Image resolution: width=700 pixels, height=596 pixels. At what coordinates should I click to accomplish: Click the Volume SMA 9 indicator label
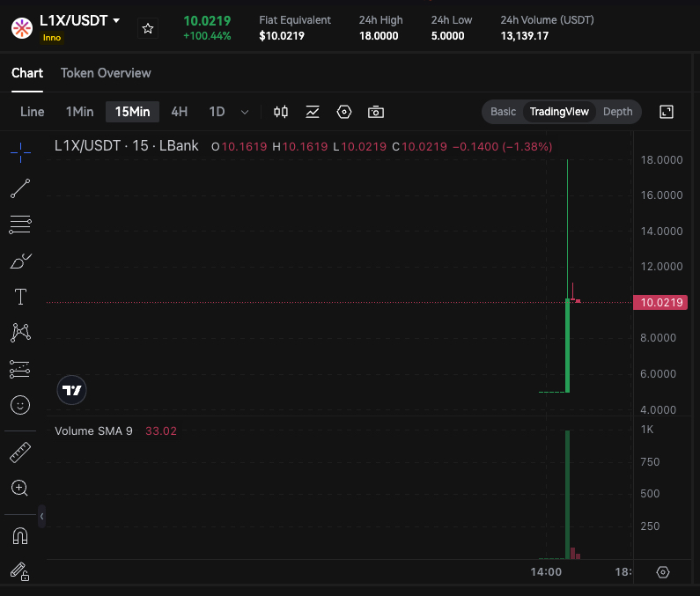click(93, 430)
